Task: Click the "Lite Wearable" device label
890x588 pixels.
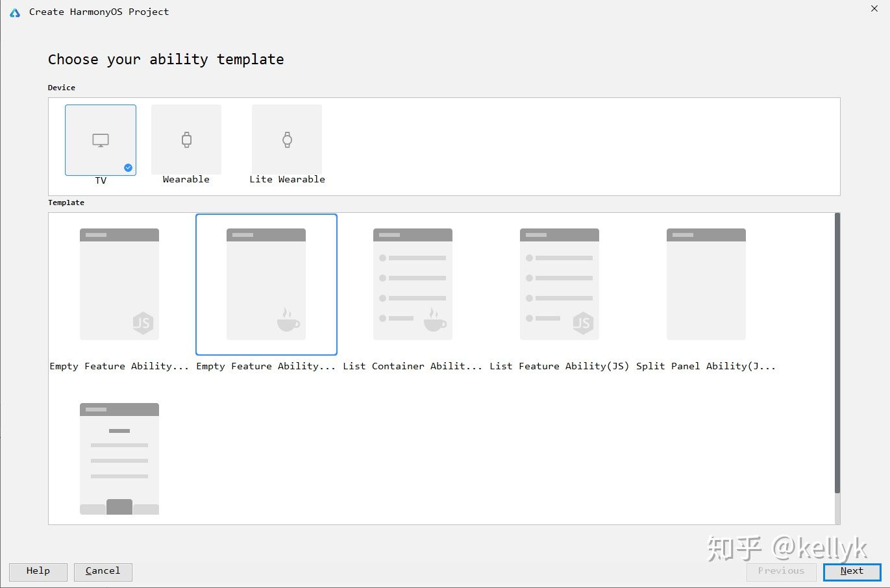Action: (x=287, y=179)
